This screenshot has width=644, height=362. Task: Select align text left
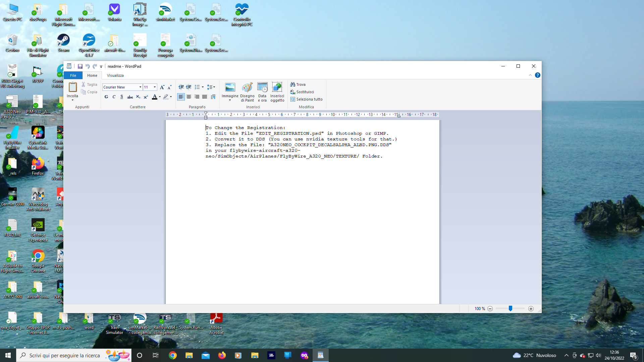(181, 97)
